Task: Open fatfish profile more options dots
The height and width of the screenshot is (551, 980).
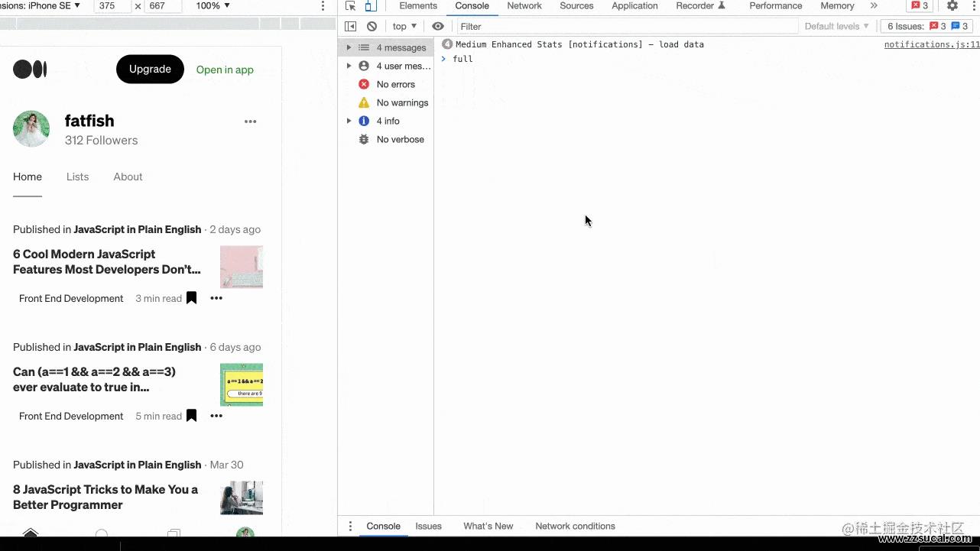Action: 250,122
